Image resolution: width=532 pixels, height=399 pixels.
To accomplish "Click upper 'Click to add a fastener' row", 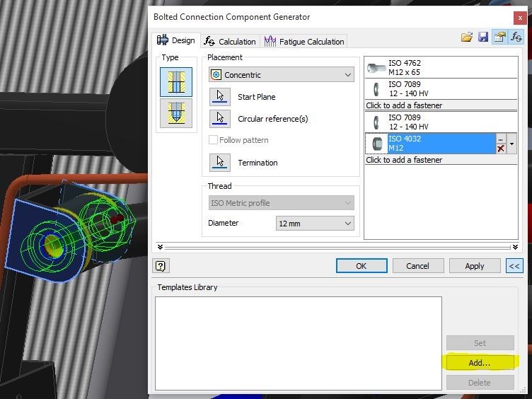I will point(441,105).
